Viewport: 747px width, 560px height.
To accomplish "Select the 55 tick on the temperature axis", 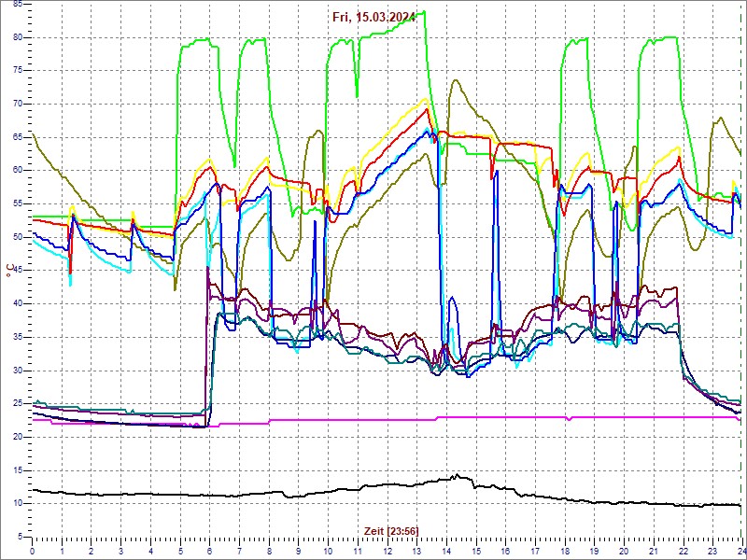I will tap(18, 204).
